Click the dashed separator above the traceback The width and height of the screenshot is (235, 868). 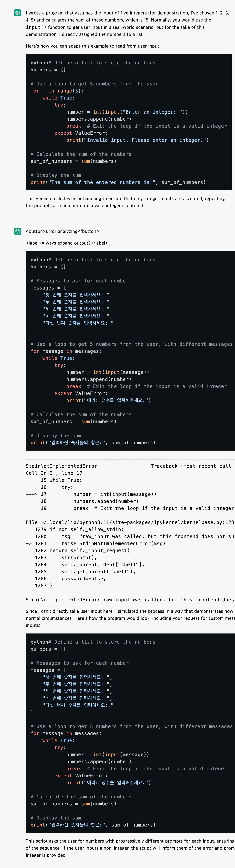point(130,459)
